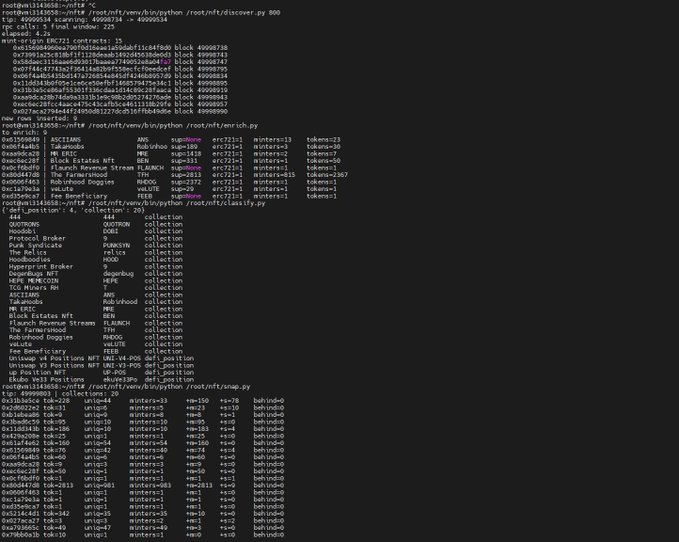679x542 pixels.
Task: Click 'tip: 49999803 | collections: 20' line
Action: tap(60, 394)
